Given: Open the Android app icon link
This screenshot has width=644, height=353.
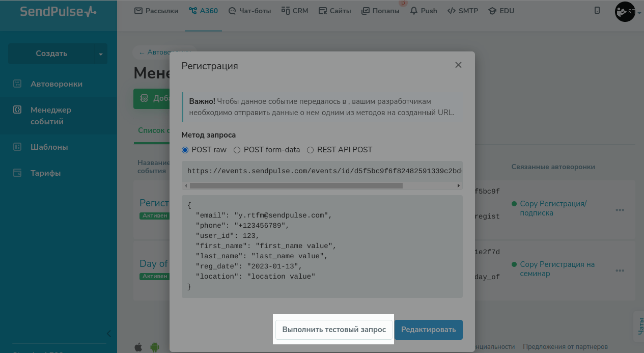Looking at the screenshot, I should pyautogui.click(x=154, y=347).
